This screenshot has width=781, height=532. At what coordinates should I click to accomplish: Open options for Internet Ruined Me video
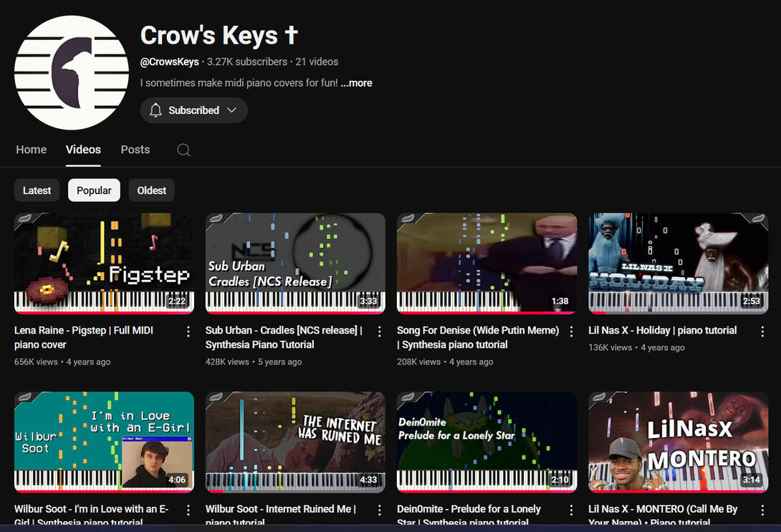[380, 510]
